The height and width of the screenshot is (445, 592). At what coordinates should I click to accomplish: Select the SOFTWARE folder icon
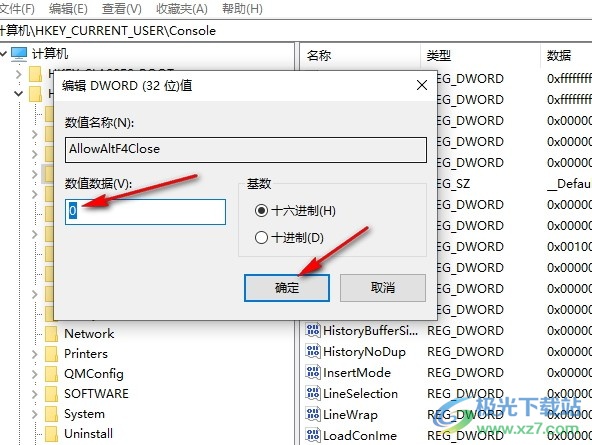[x=51, y=394]
